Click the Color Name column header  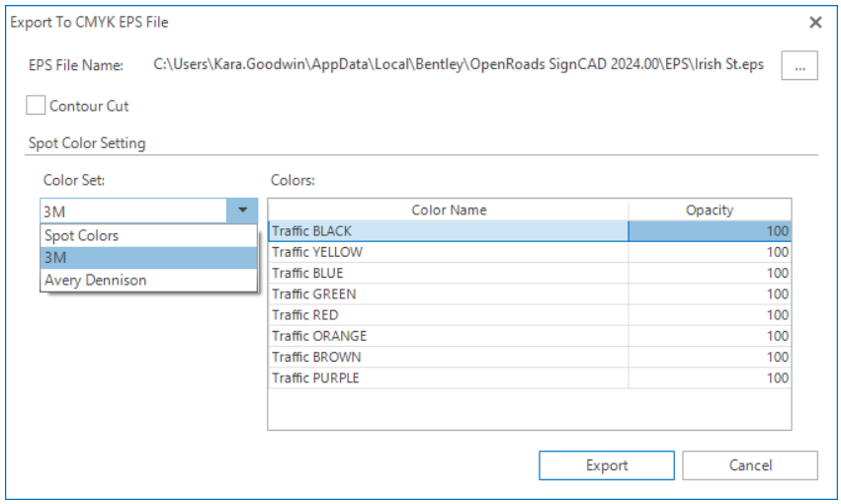pos(449,210)
